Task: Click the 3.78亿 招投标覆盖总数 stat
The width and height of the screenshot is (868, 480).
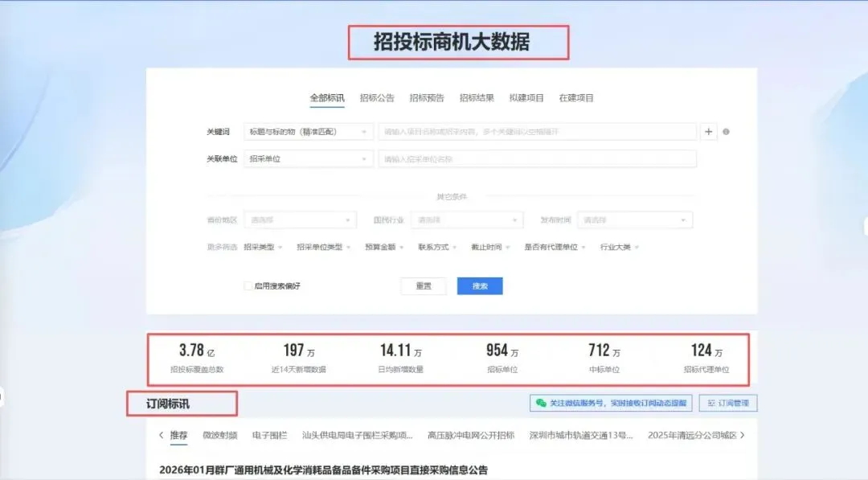Action: pyautogui.click(x=197, y=359)
